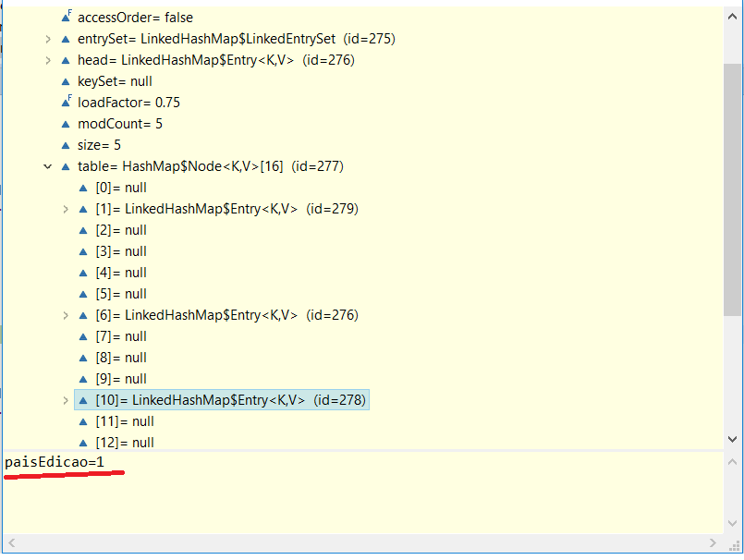Viewport: 744px width, 560px height.
Task: Click the icon beside [11]= null
Action: point(83,422)
